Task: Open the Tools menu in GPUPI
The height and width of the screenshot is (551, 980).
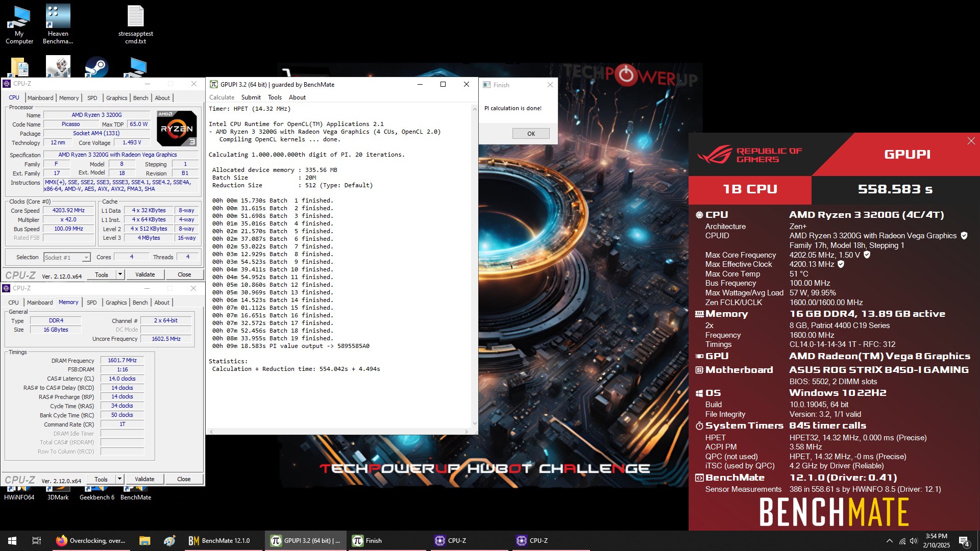Action: [x=275, y=97]
